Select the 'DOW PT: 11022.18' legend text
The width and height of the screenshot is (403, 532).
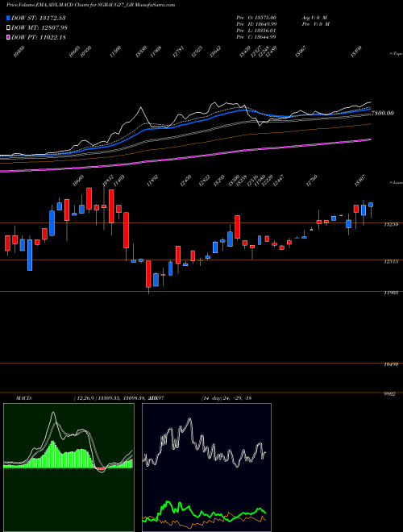coord(39,37)
